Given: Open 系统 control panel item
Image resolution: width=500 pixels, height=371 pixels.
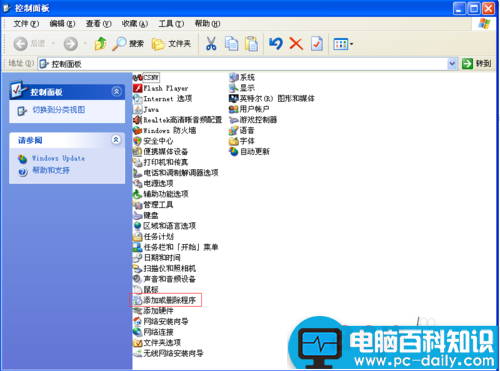Looking at the screenshot, I should [242, 77].
